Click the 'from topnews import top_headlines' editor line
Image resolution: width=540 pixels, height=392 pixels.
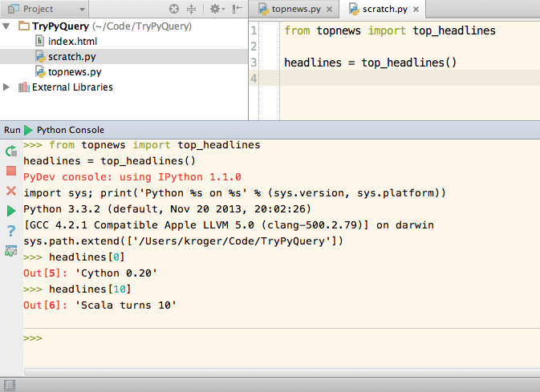click(390, 30)
